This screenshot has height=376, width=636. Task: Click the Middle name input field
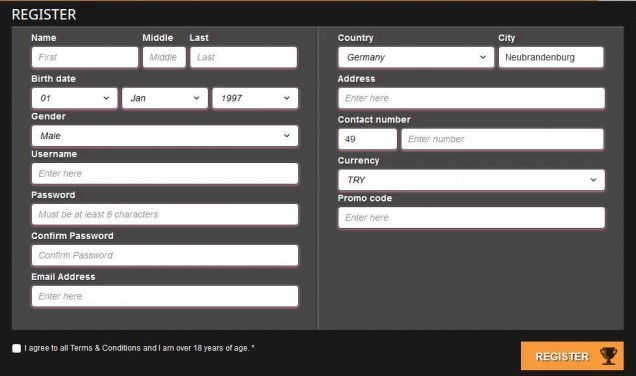[x=164, y=57]
